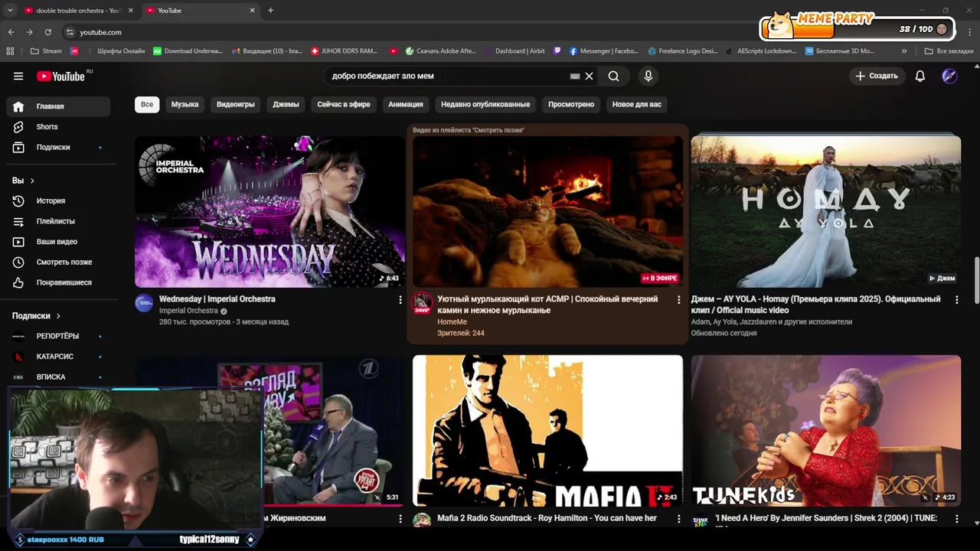Click the YouTube logo

tap(61, 76)
